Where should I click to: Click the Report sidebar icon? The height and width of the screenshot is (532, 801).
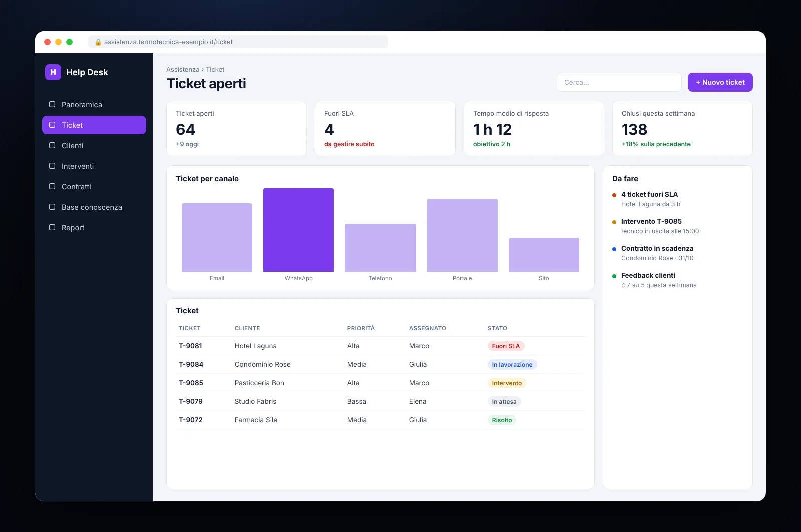(x=52, y=227)
